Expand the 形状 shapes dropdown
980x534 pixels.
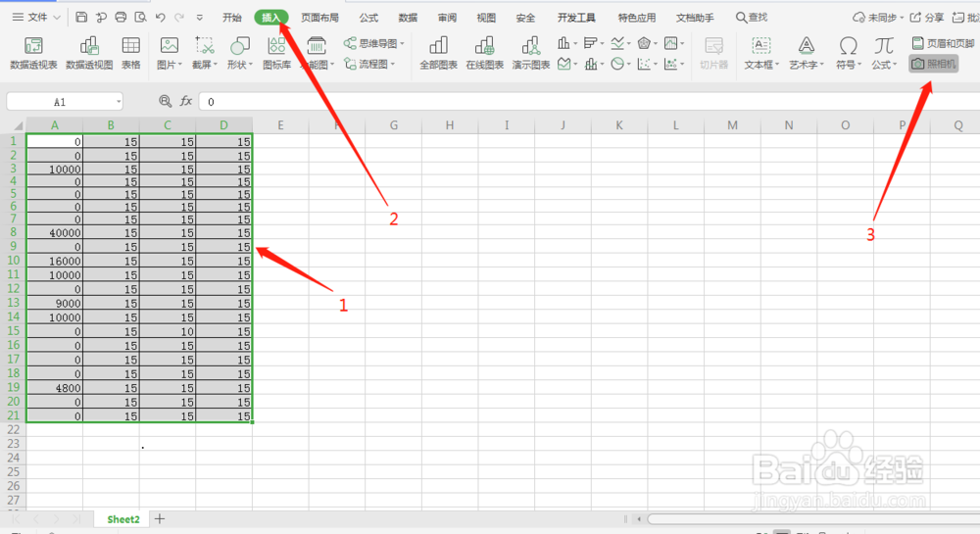click(x=251, y=65)
